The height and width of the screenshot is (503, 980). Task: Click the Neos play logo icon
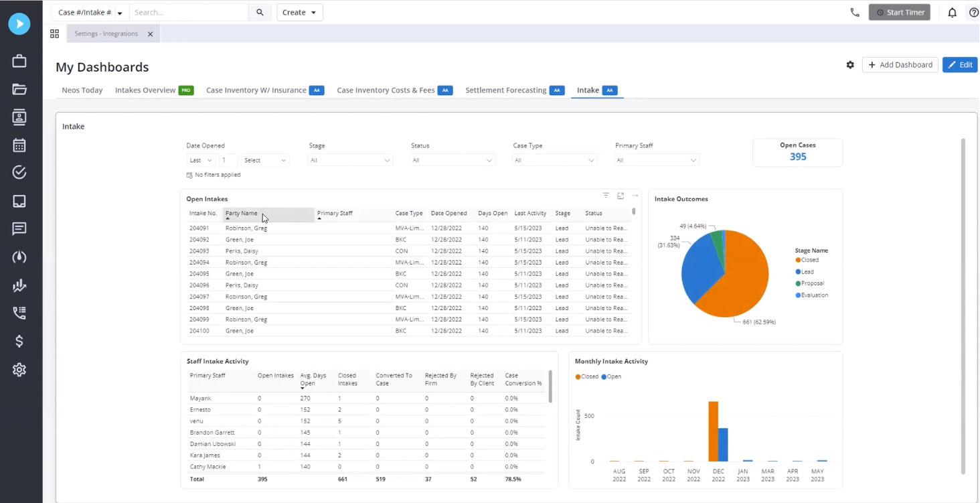[19, 23]
